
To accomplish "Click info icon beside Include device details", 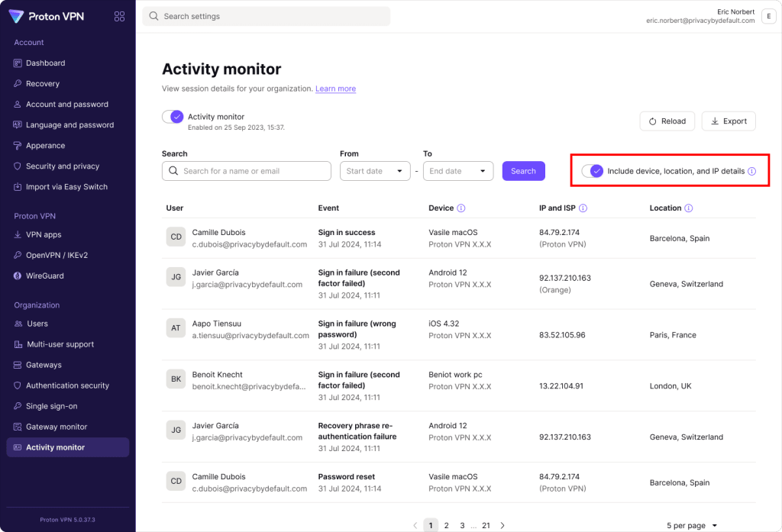I will point(752,171).
